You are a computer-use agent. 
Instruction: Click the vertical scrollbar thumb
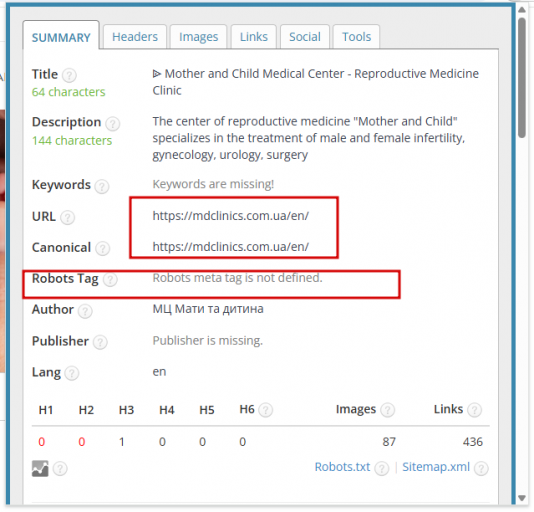point(522,78)
